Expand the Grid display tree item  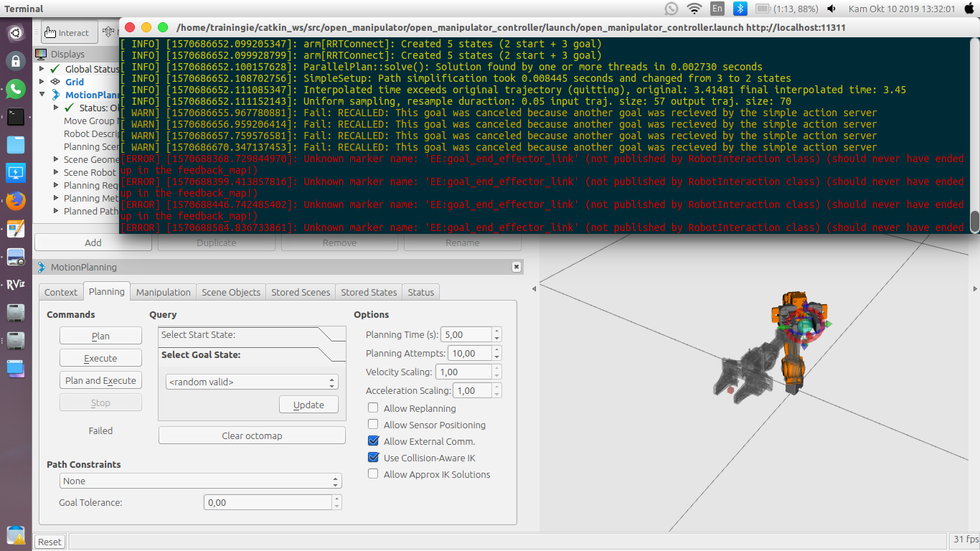[x=42, y=82]
